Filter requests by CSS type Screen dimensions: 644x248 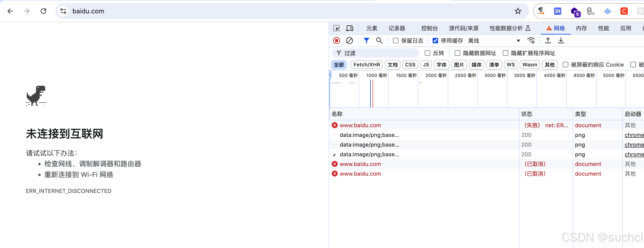410,65
